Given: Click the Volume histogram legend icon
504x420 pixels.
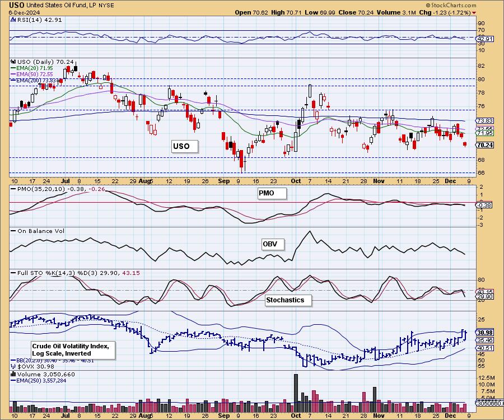Looking at the screenshot, I should click(x=13, y=374).
